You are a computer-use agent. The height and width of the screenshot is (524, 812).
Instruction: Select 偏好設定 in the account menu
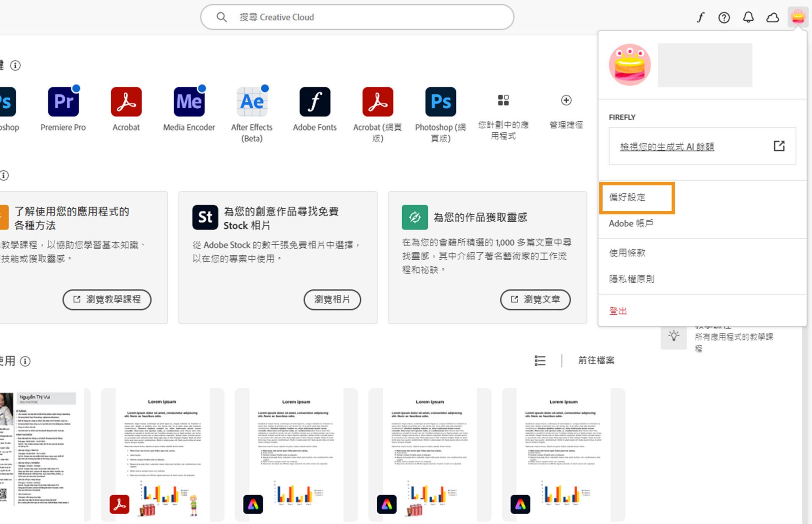click(628, 197)
